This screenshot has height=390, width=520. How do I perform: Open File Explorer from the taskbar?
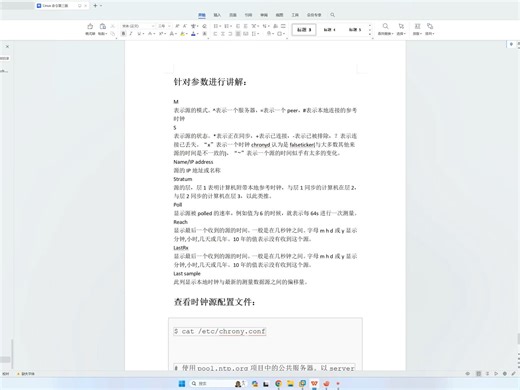[x=290, y=384]
